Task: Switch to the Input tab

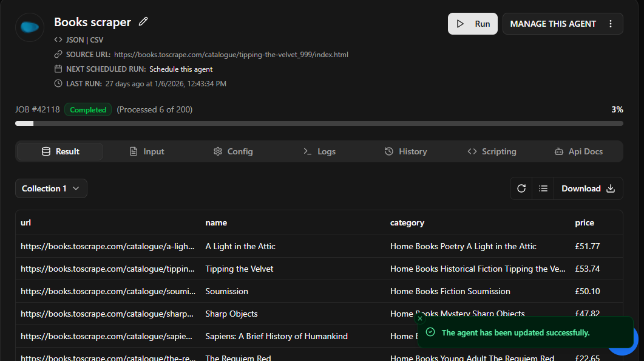Action: 147,151
